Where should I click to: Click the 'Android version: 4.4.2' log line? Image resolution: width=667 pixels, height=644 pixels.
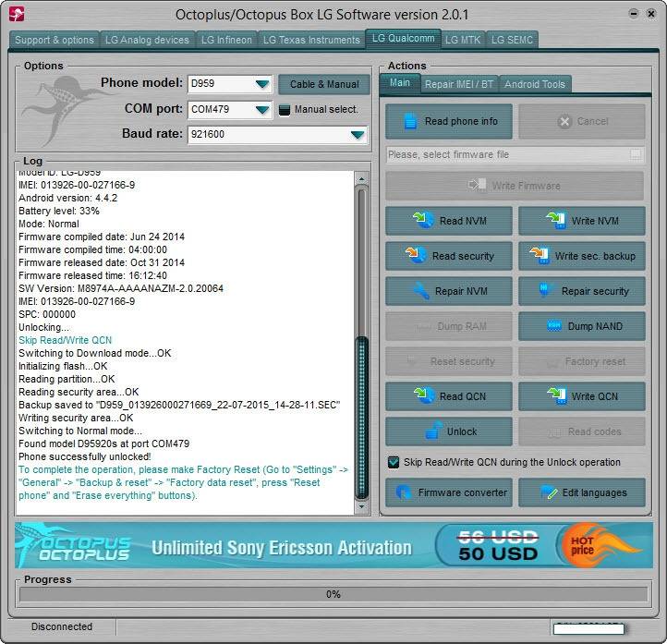tap(67, 198)
